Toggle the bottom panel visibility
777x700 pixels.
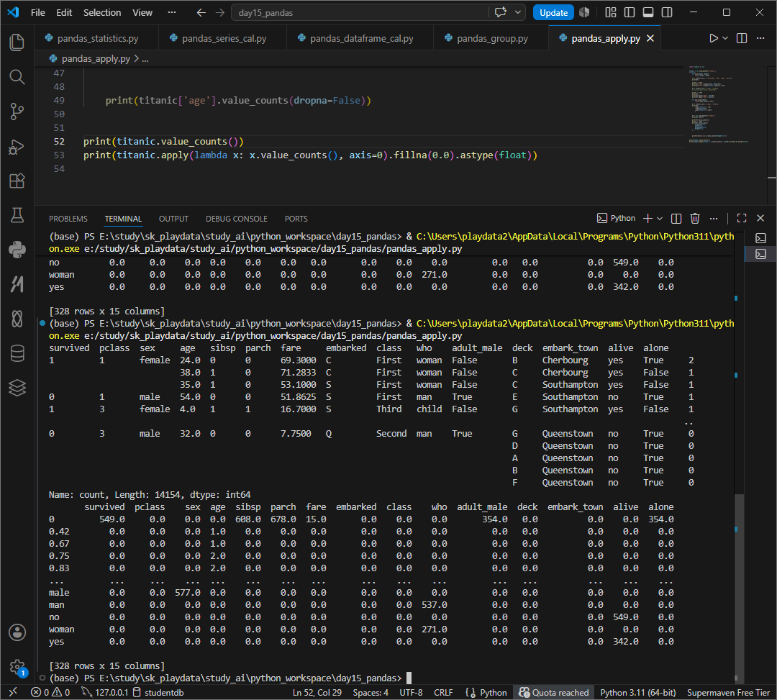click(648, 12)
